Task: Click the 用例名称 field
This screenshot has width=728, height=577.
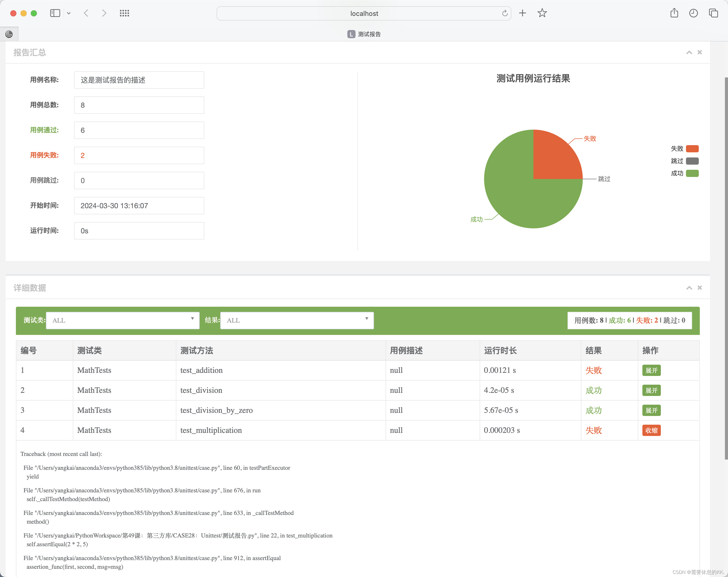Action: pos(139,80)
